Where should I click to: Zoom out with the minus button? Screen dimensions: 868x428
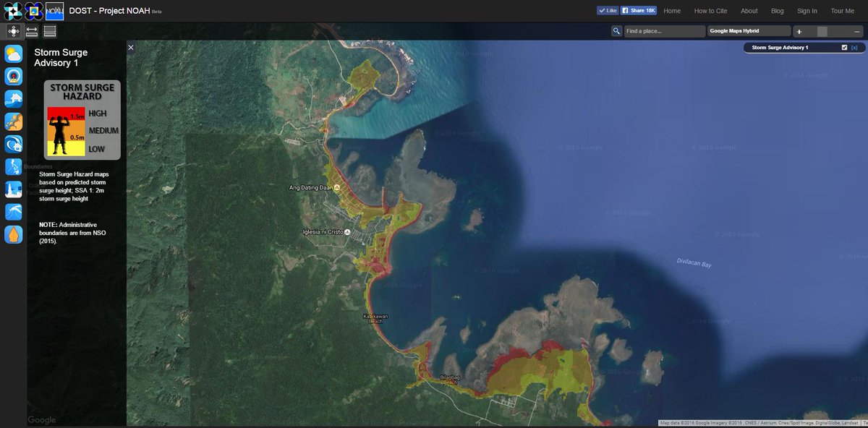[856, 32]
